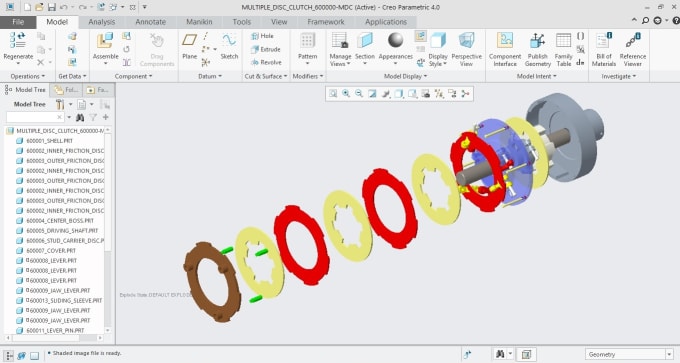
Task: Toggle full screen icon in status bar
Action: [x=34, y=355]
